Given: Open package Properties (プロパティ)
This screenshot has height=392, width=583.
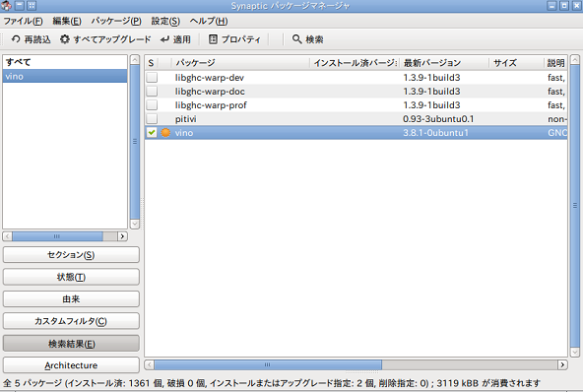Looking at the screenshot, I should (x=234, y=39).
